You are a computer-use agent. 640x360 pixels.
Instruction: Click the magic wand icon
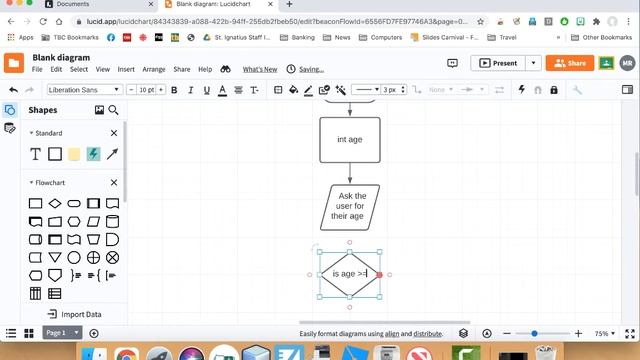pyautogui.click(x=340, y=90)
